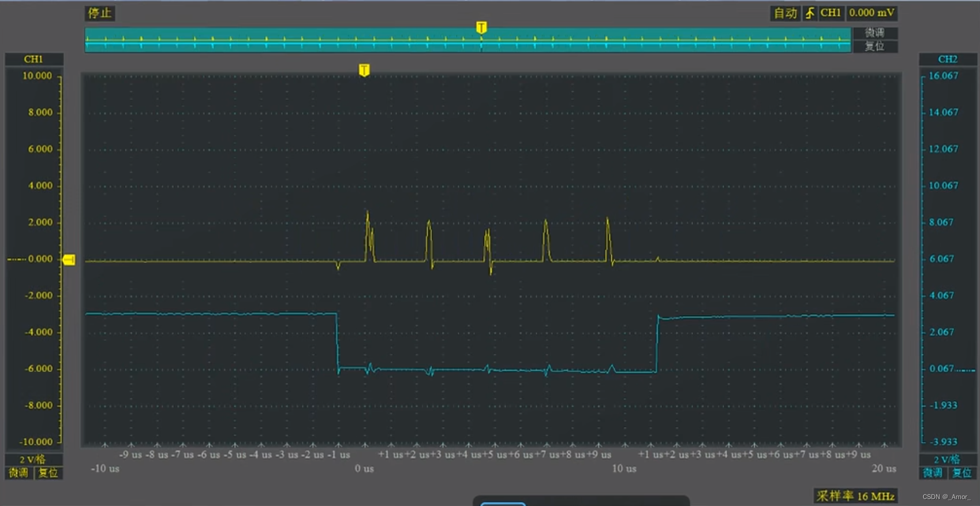Click the 16.067 value on CH2 scale
The image size is (980, 506).
[943, 76]
